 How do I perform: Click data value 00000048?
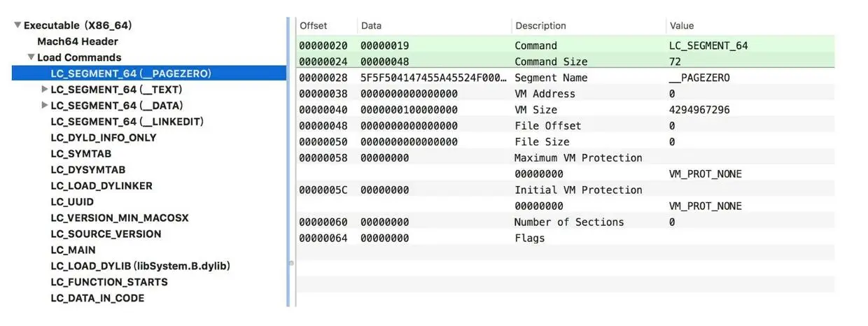[384, 62]
